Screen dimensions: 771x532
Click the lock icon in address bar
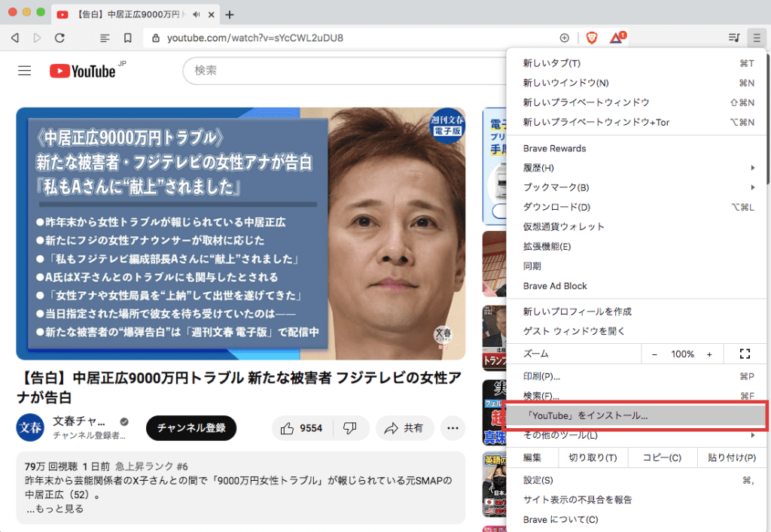(155, 38)
